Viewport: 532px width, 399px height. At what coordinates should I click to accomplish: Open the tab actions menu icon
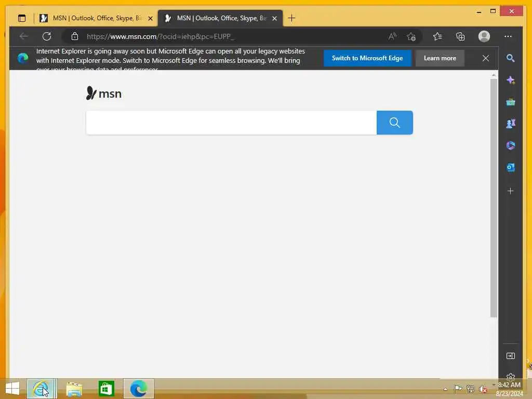[22, 18]
